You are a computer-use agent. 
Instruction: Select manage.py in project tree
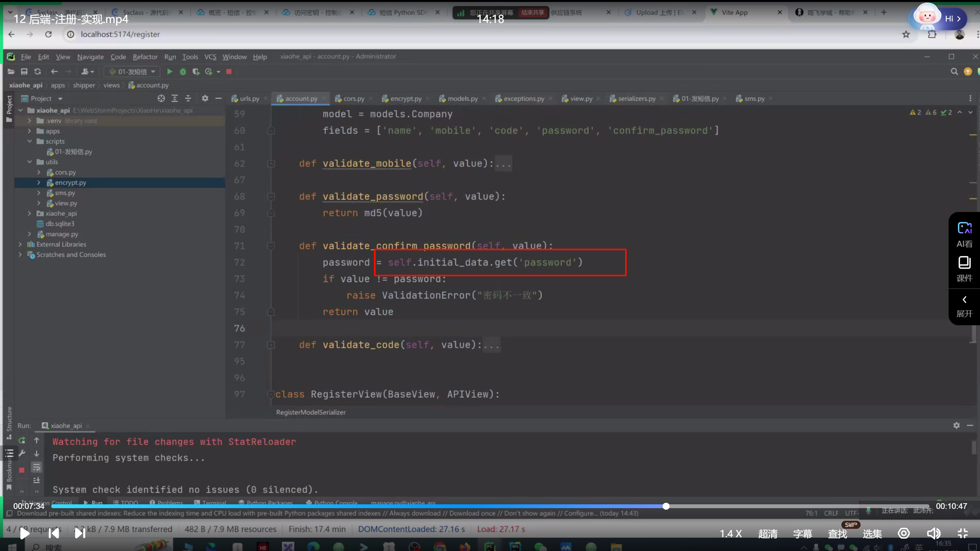(62, 234)
